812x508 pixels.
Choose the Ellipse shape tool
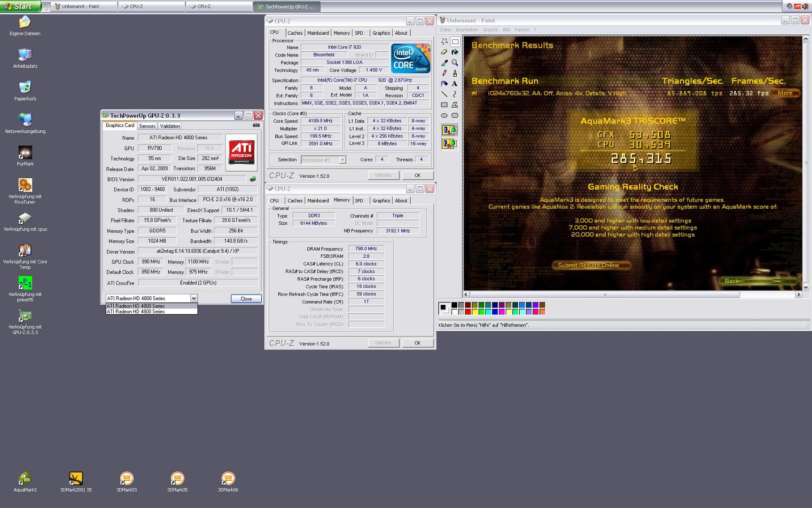(444, 115)
